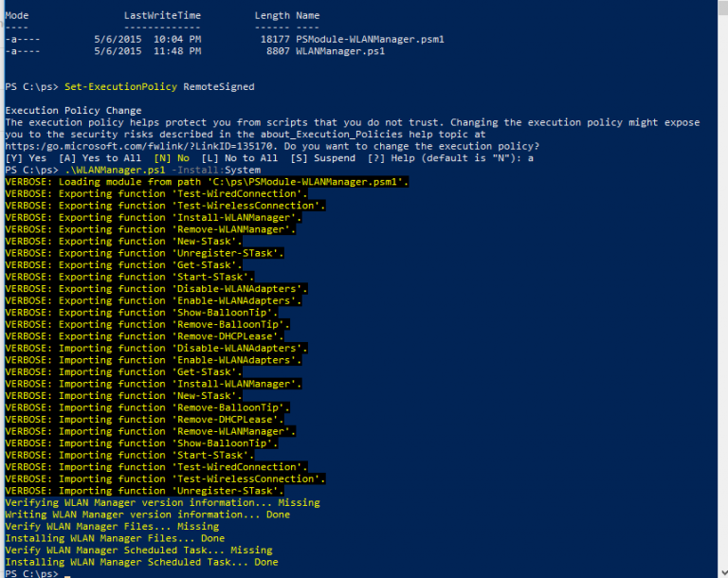Click the [Y] Yes option text

26,158
